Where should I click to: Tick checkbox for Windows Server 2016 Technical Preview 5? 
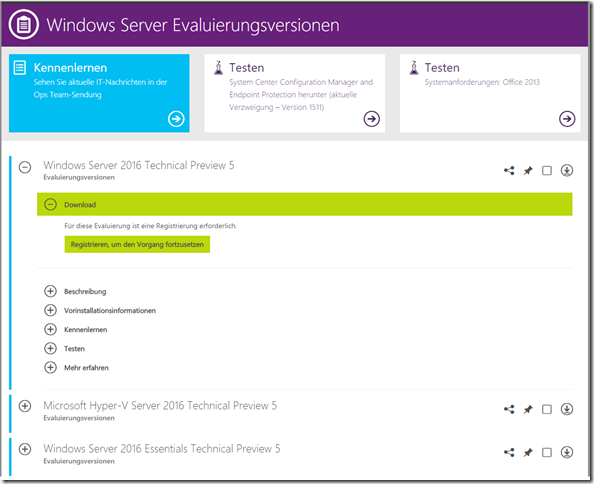coord(547,171)
